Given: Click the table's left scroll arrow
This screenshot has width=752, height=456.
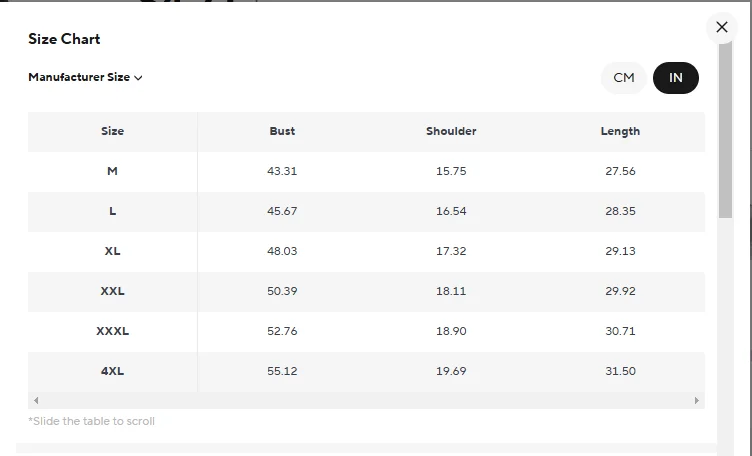Looking at the screenshot, I should pyautogui.click(x=36, y=400).
